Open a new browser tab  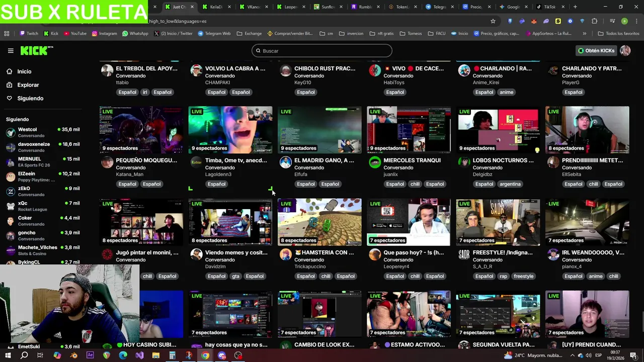click(x=575, y=7)
